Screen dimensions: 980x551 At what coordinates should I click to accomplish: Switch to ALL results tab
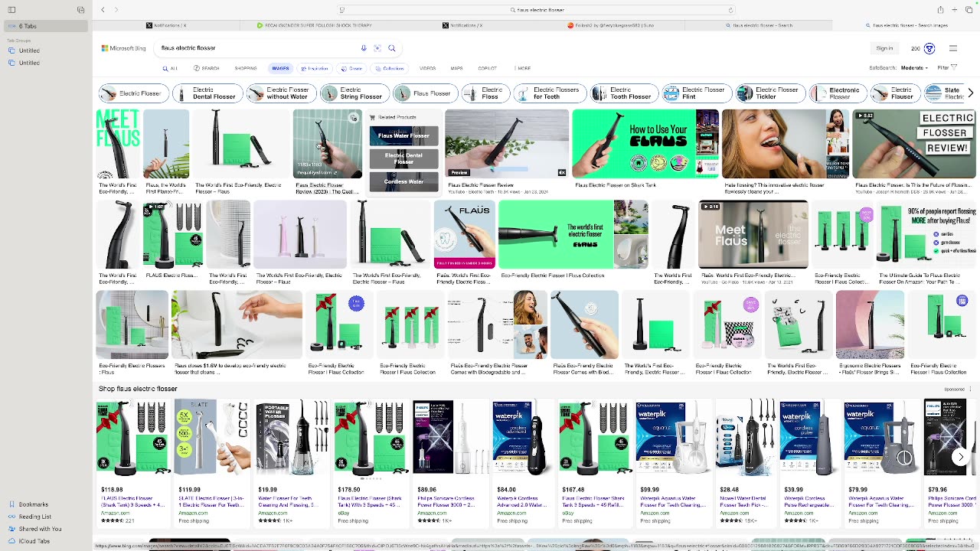coord(170,68)
